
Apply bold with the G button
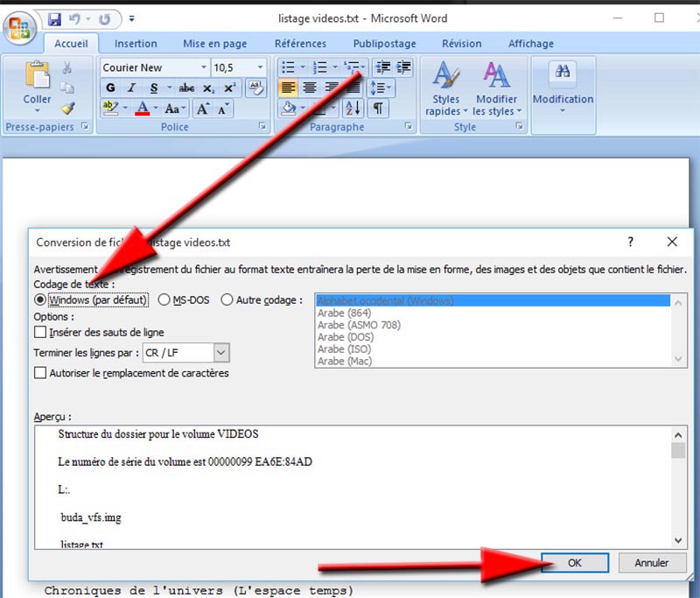click(110, 88)
